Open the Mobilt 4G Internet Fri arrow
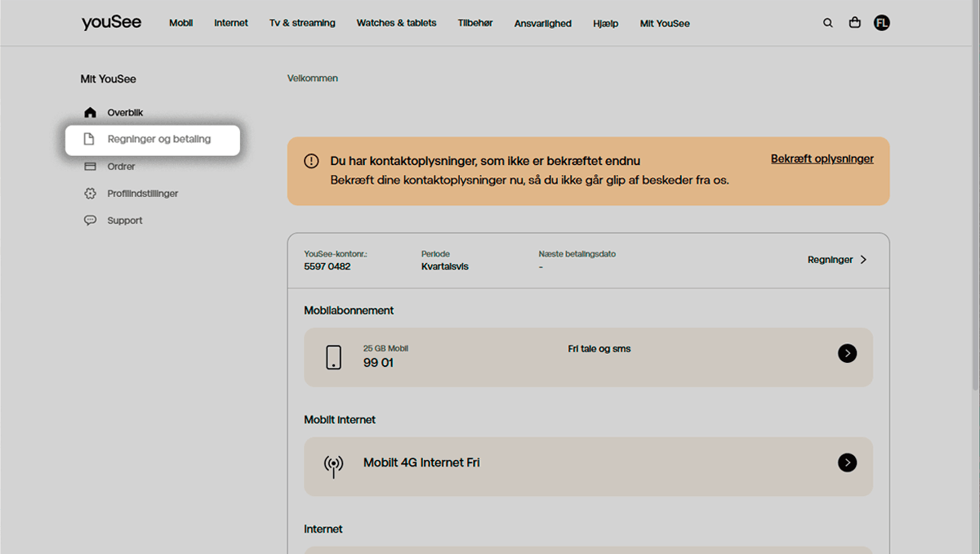The height and width of the screenshot is (554, 980). [847, 462]
